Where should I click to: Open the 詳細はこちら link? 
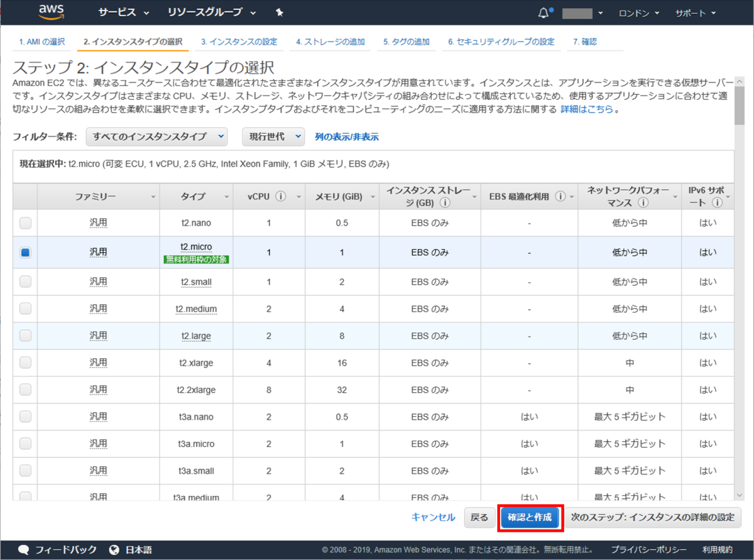pyautogui.click(x=587, y=109)
